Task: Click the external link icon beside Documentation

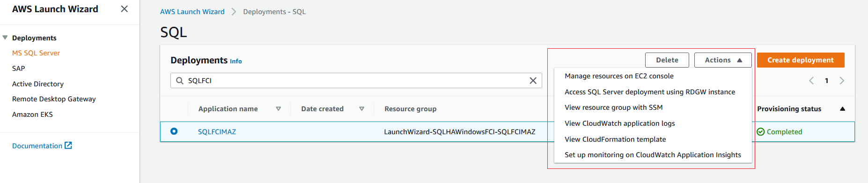Action: click(68, 145)
